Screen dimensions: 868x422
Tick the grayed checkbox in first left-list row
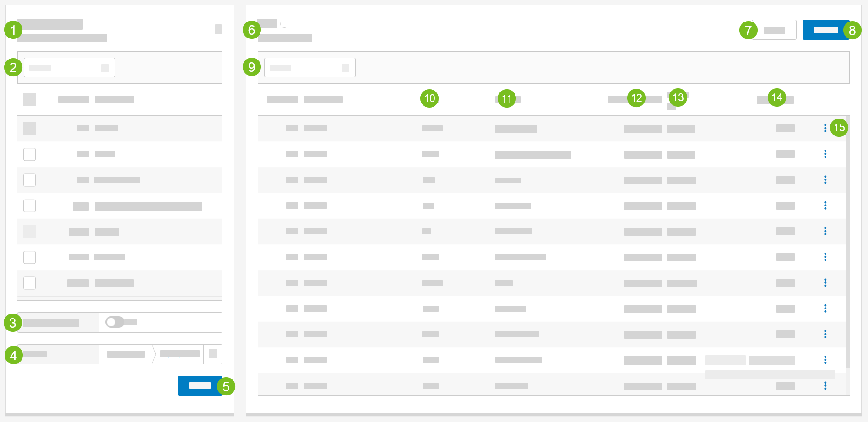tap(29, 129)
